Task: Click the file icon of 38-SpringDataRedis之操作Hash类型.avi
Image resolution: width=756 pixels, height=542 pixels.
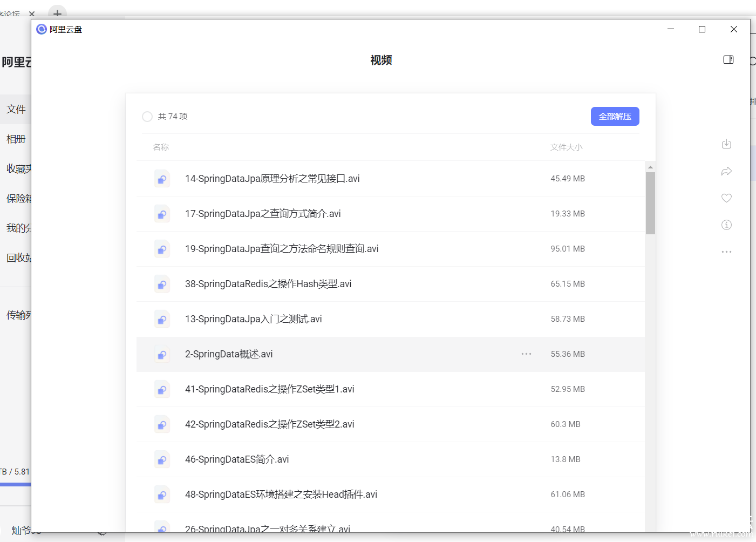Action: click(x=162, y=284)
